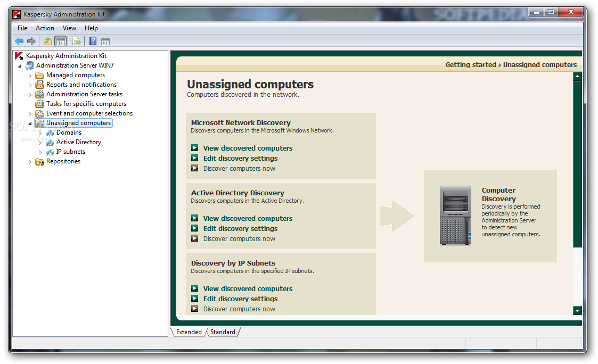Click the Computer Discovery server tower image

[x=455, y=216]
